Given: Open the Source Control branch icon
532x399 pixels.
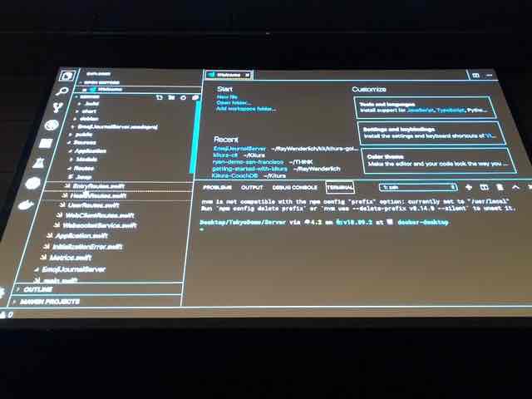Looking at the screenshot, I should coord(57,108).
